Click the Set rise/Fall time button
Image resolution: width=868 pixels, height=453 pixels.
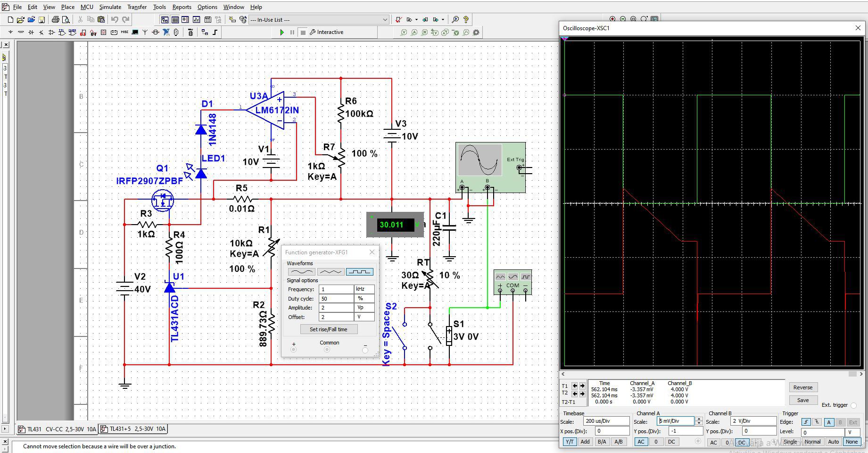[329, 329]
